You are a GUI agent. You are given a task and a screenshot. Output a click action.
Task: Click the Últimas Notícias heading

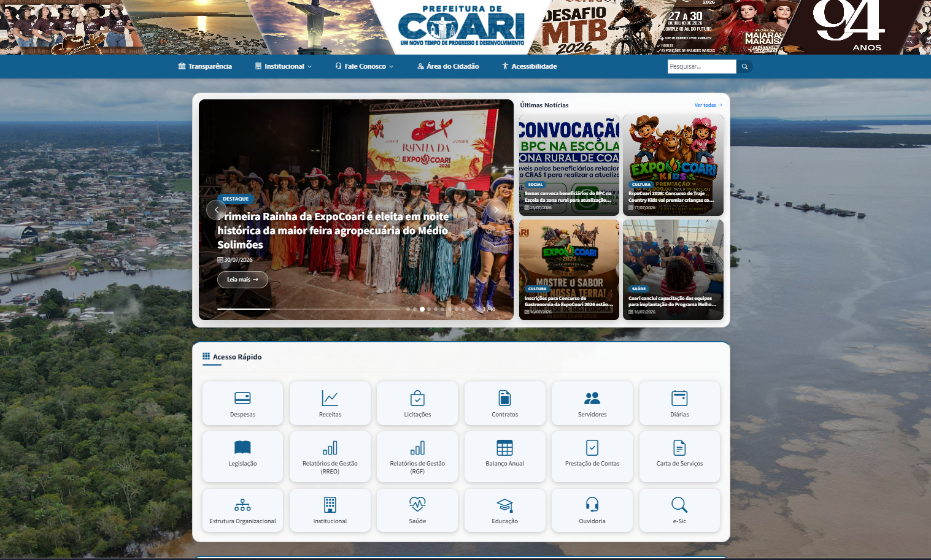coord(544,105)
